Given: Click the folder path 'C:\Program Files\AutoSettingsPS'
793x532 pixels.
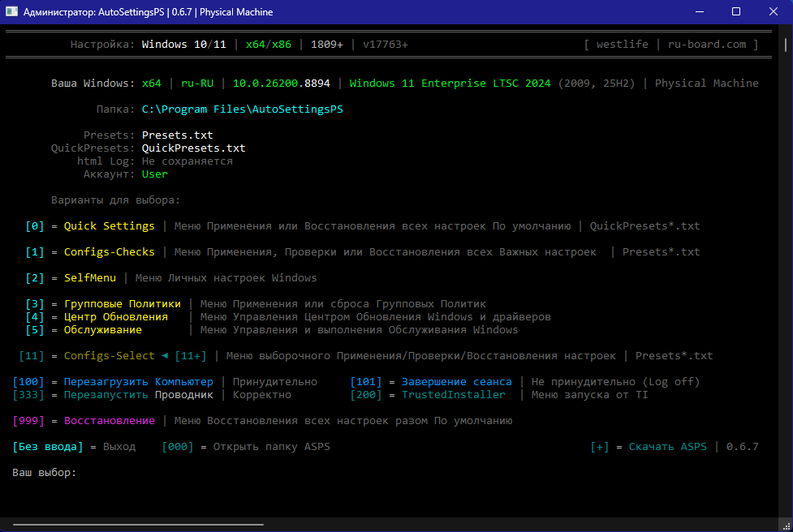Looking at the screenshot, I should (242, 109).
